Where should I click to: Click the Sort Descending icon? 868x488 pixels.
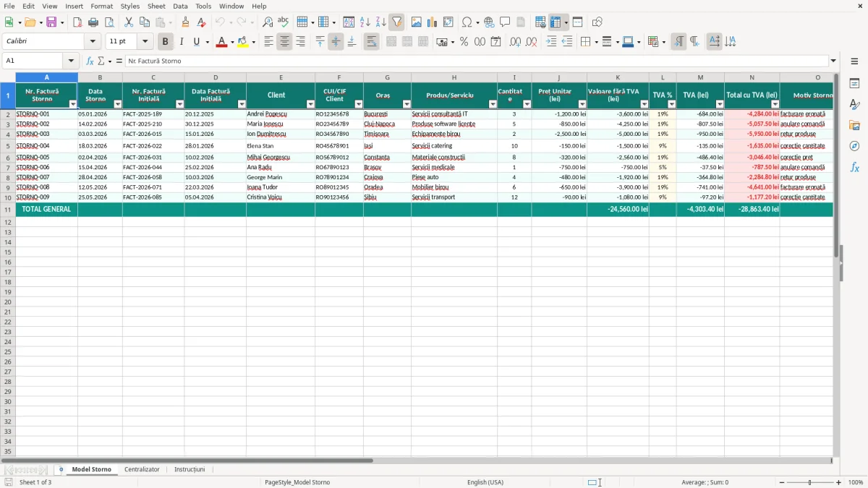381,22
